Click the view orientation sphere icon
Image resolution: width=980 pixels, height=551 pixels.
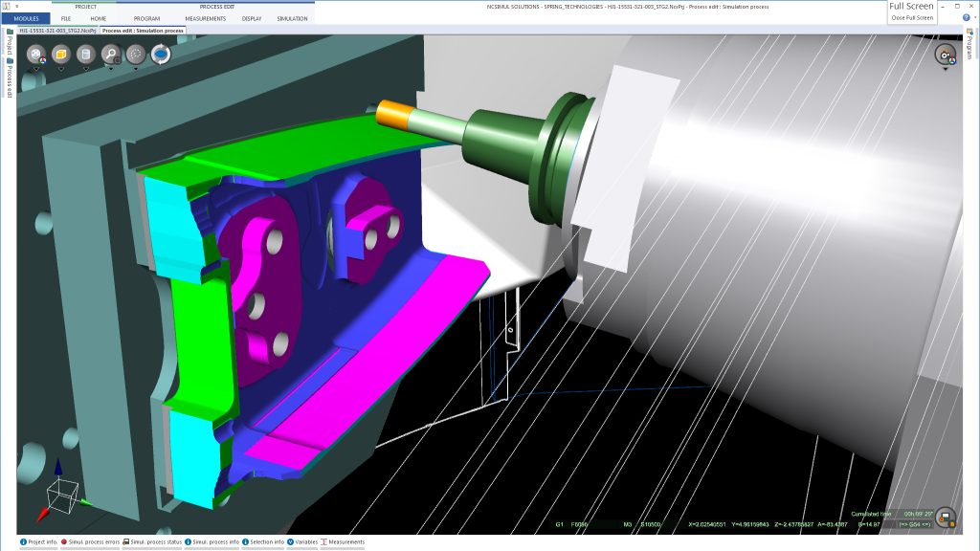pos(35,54)
